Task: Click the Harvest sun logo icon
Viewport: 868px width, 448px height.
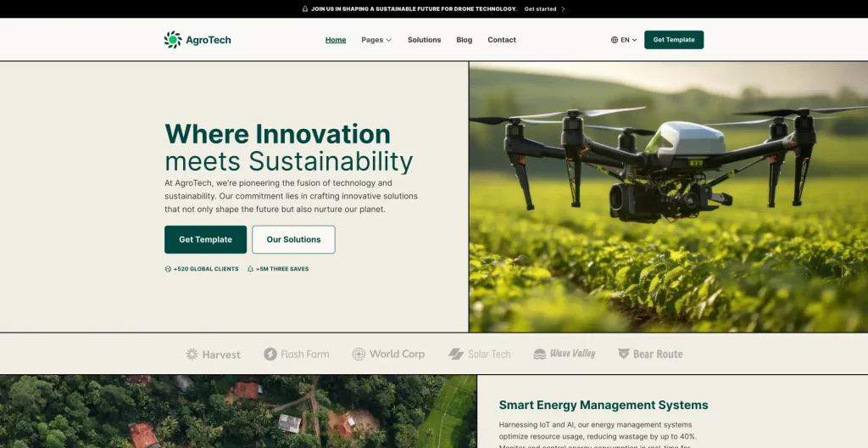Action: (192, 354)
